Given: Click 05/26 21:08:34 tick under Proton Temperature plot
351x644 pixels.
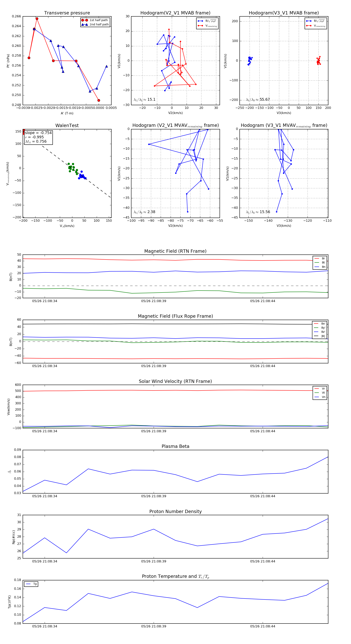Looking at the screenshot, I should tap(45, 626).
